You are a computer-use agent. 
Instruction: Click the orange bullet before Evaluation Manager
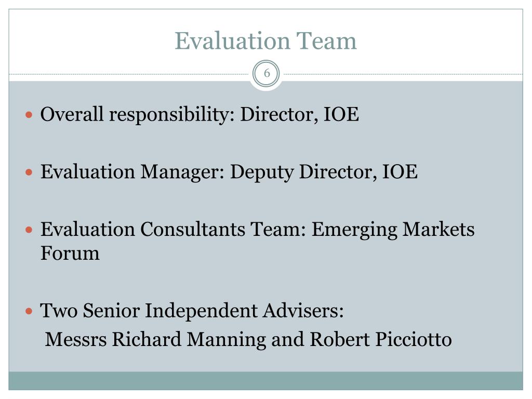29,172
